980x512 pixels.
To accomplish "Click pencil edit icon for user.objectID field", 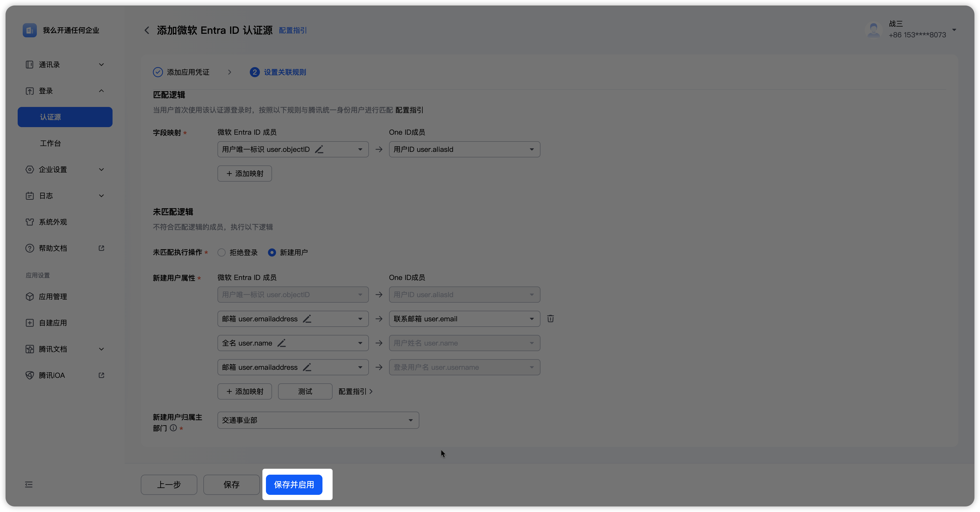I will [319, 150].
